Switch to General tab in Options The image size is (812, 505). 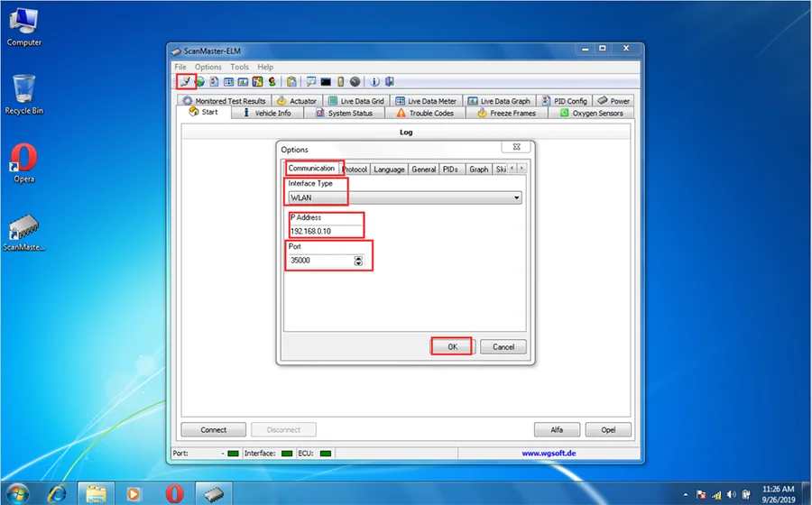pyautogui.click(x=424, y=170)
